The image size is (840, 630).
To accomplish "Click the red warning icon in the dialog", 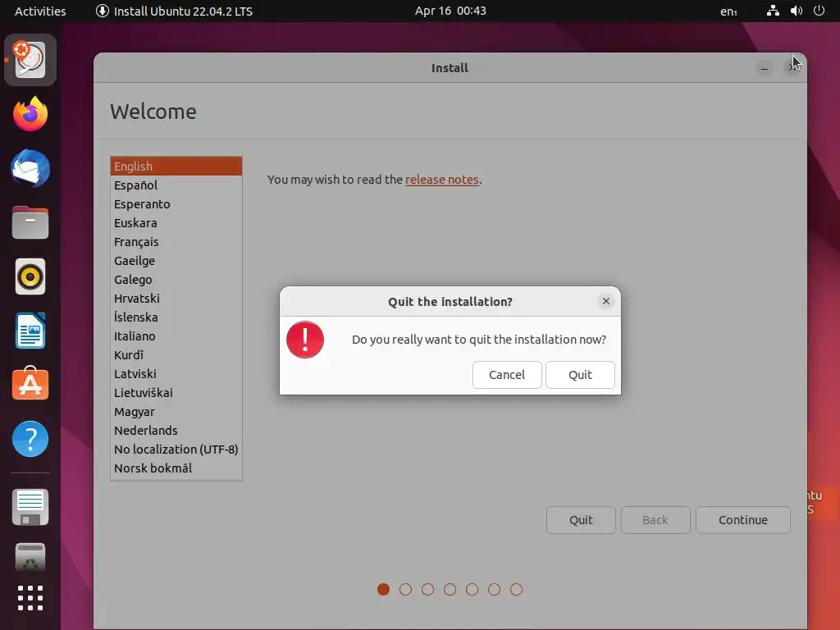I will point(305,340).
